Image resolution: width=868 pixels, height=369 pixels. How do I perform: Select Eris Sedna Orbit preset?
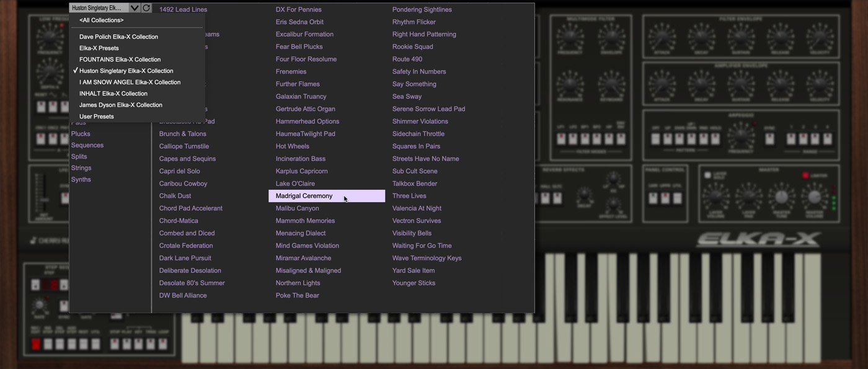point(299,22)
